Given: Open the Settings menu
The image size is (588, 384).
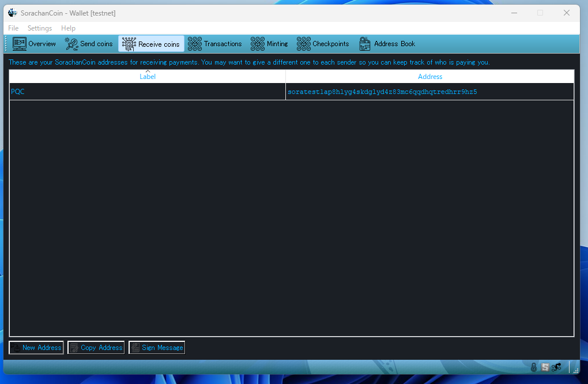Looking at the screenshot, I should [x=40, y=28].
